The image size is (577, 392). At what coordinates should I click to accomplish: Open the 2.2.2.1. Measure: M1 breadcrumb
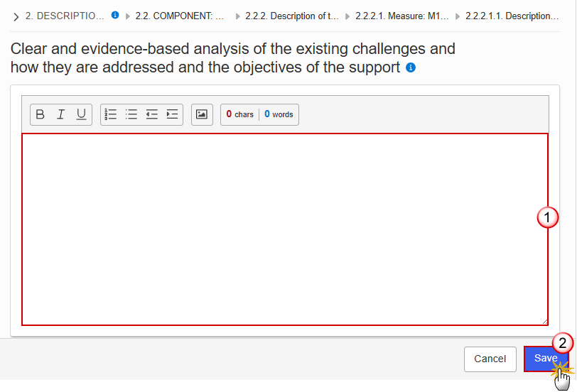402,16
